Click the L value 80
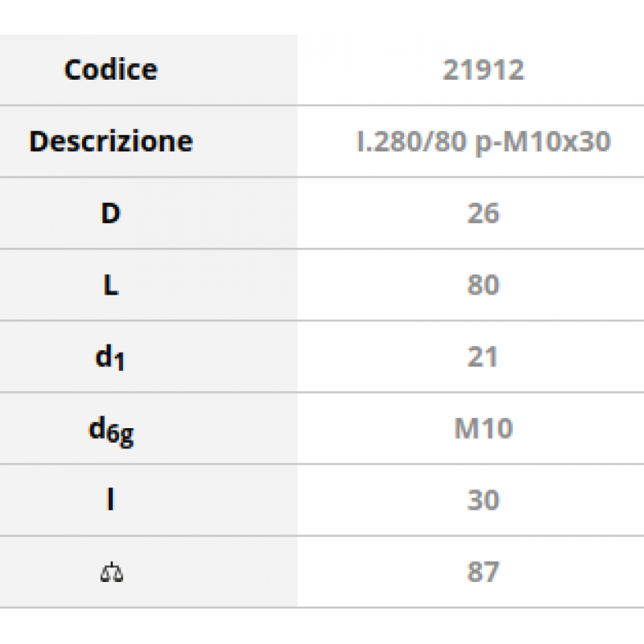This screenshot has height=644, width=644. pos(483,285)
